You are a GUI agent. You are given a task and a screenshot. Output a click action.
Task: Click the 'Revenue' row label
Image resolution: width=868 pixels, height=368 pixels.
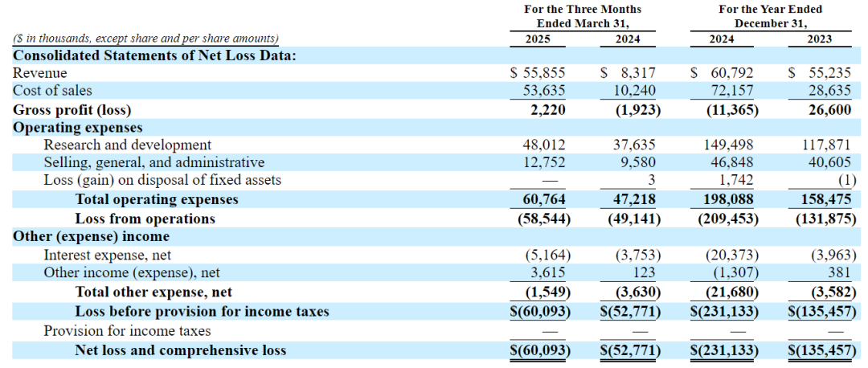pos(40,73)
